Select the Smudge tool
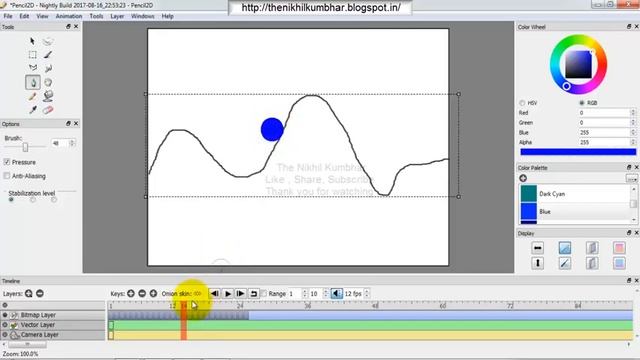This screenshot has width=640, height=360. [48, 68]
